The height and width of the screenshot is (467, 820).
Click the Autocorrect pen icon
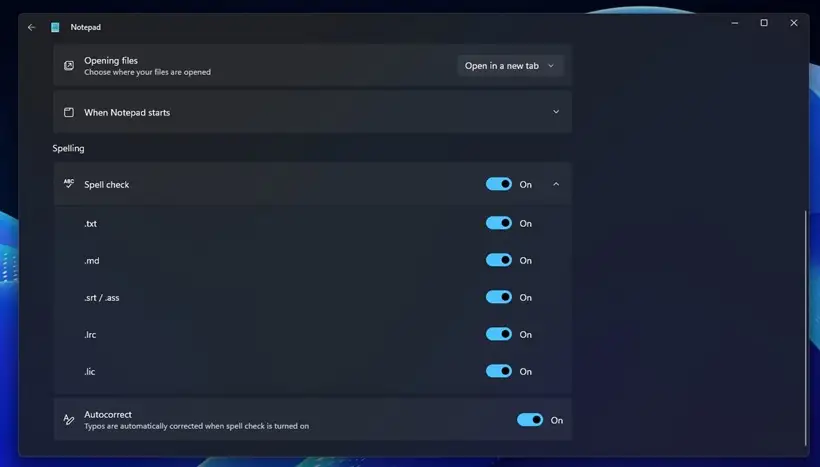(x=69, y=419)
